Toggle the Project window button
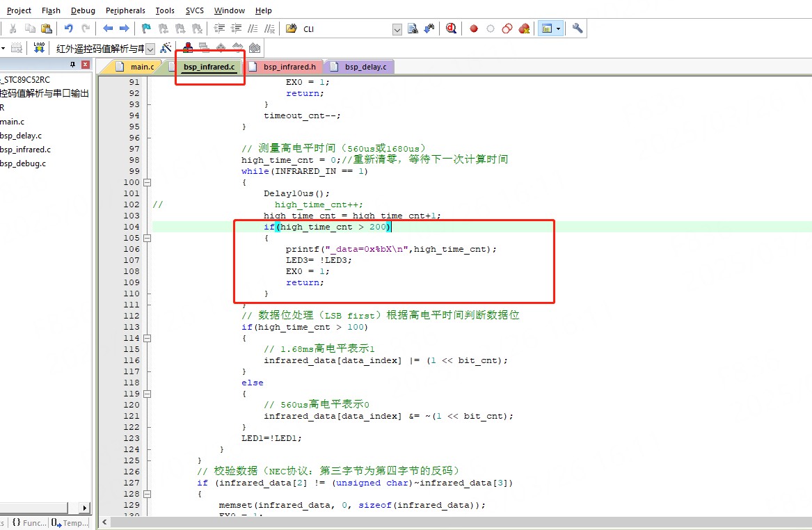The image size is (812, 530). point(546,29)
